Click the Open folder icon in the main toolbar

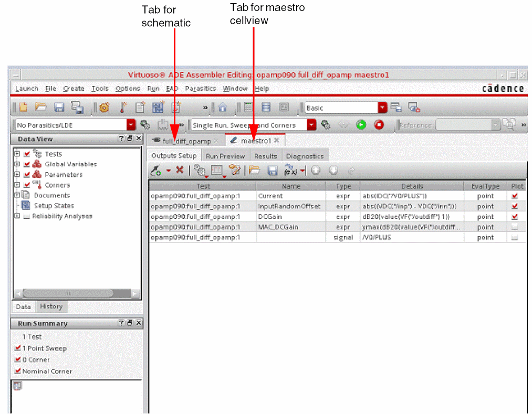pos(41,108)
